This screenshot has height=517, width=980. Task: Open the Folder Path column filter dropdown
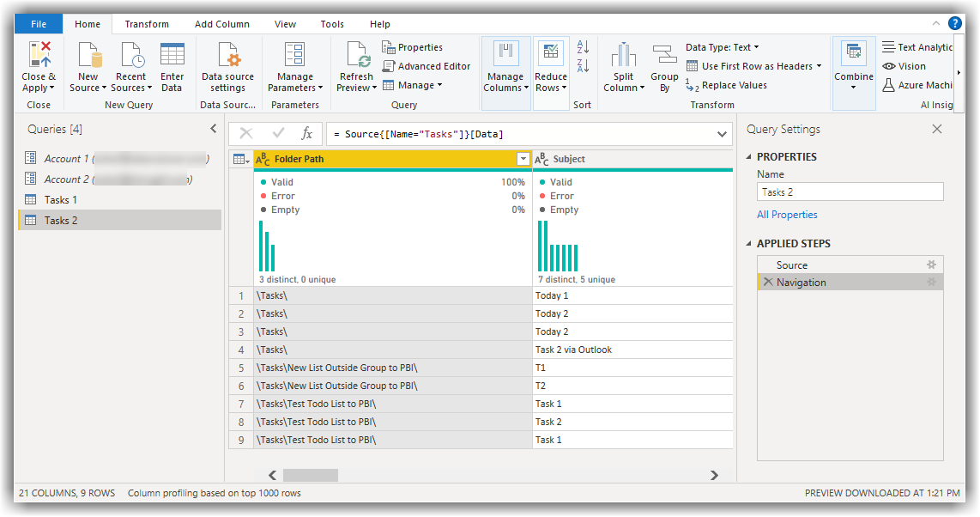(523, 160)
